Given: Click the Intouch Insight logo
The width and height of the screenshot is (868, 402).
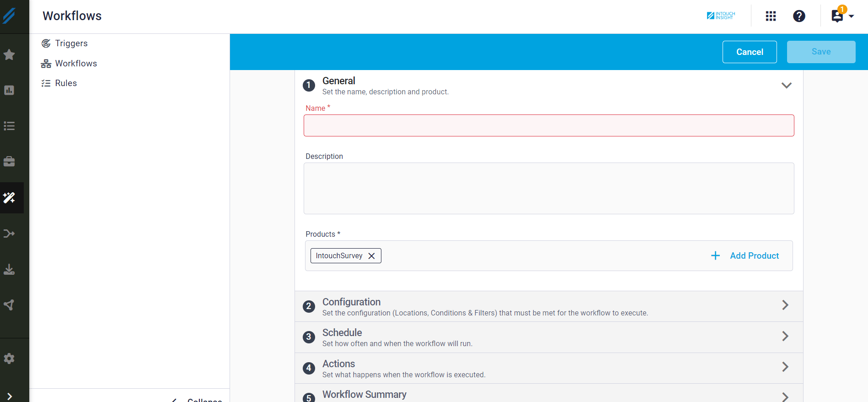Looking at the screenshot, I should click(x=721, y=16).
